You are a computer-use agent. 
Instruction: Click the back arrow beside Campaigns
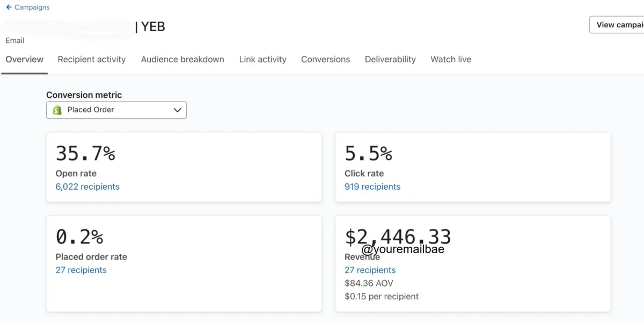coord(9,8)
